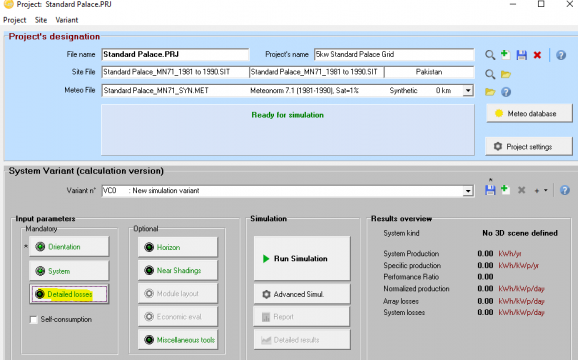Save variant with floppy disk icon
Viewport: 578px width, 360px height.
click(x=490, y=190)
